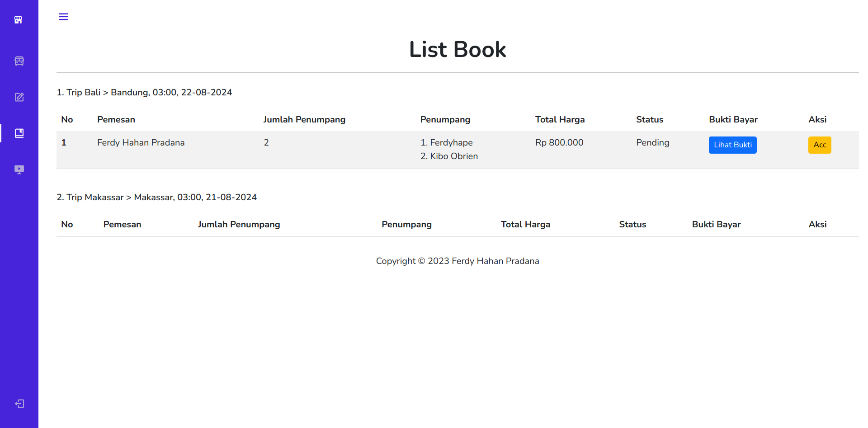Select the book list sidebar icon

pos(19,133)
